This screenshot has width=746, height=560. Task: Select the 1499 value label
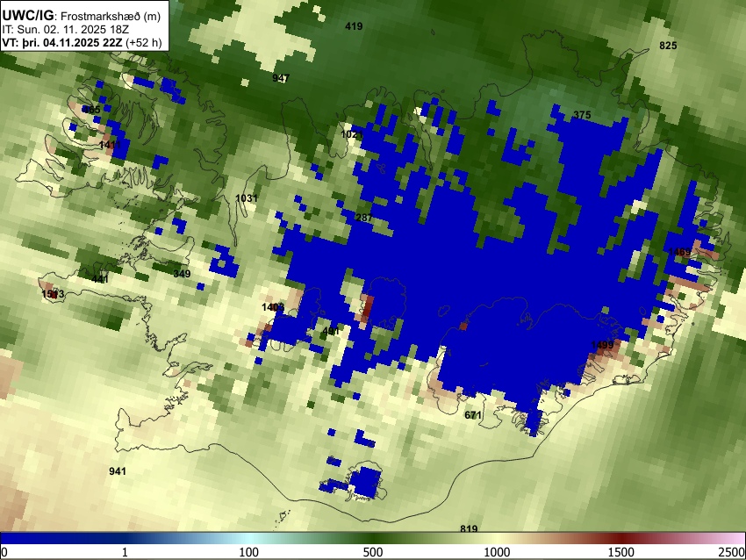click(x=602, y=344)
